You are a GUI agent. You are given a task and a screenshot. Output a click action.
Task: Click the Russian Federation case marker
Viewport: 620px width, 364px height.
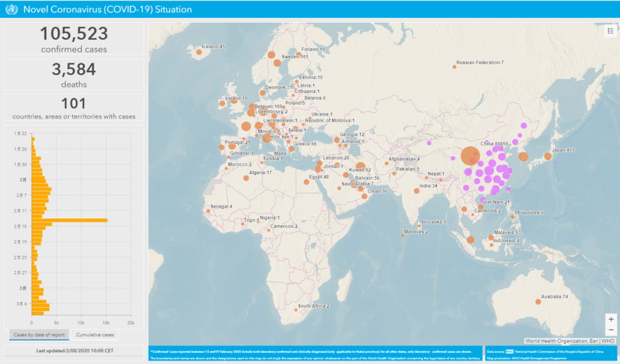pos(455,67)
